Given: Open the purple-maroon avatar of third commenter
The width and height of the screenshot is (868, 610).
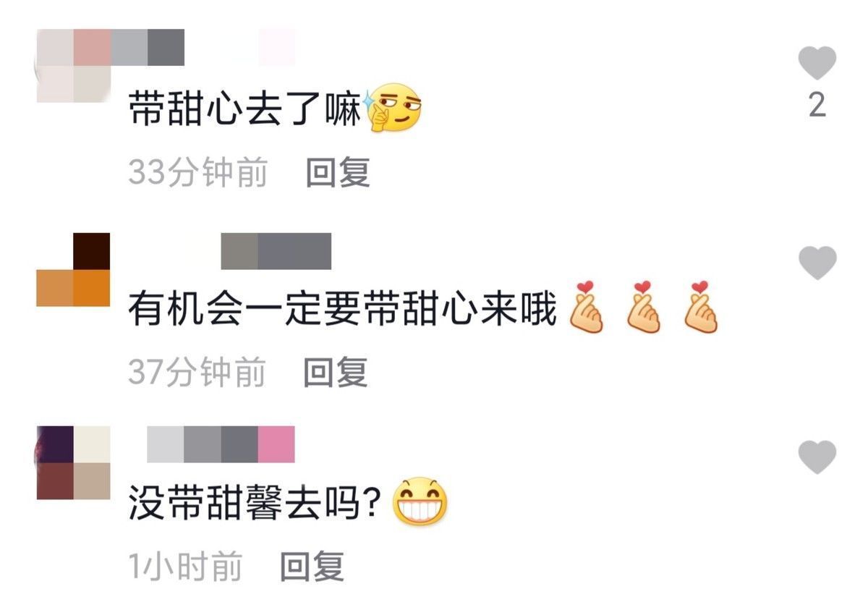Looking at the screenshot, I should click(73, 463).
